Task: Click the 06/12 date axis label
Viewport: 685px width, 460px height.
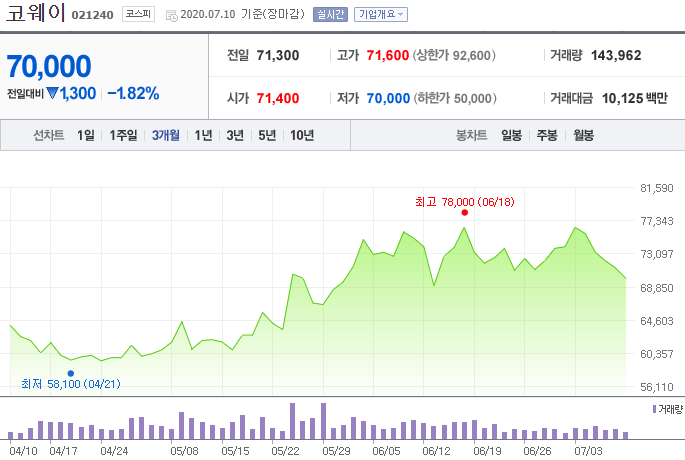Action: [x=436, y=451]
